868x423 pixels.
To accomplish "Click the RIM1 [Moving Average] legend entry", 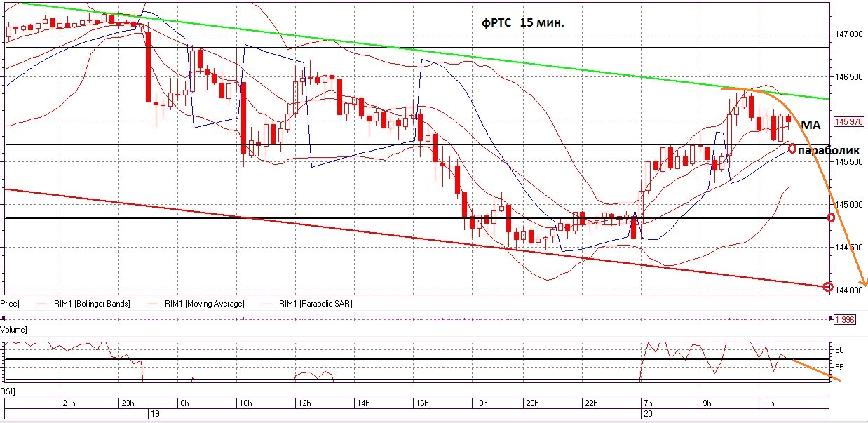I will point(196,304).
